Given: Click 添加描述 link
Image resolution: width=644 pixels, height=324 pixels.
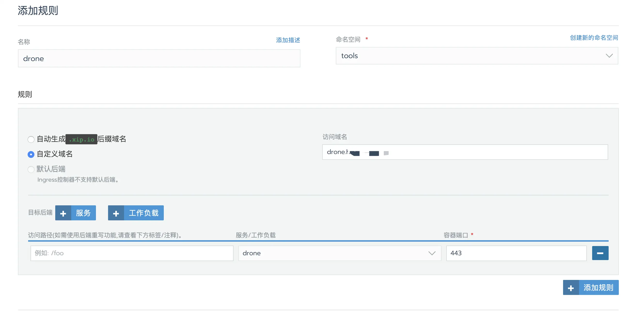Looking at the screenshot, I should [x=288, y=40].
